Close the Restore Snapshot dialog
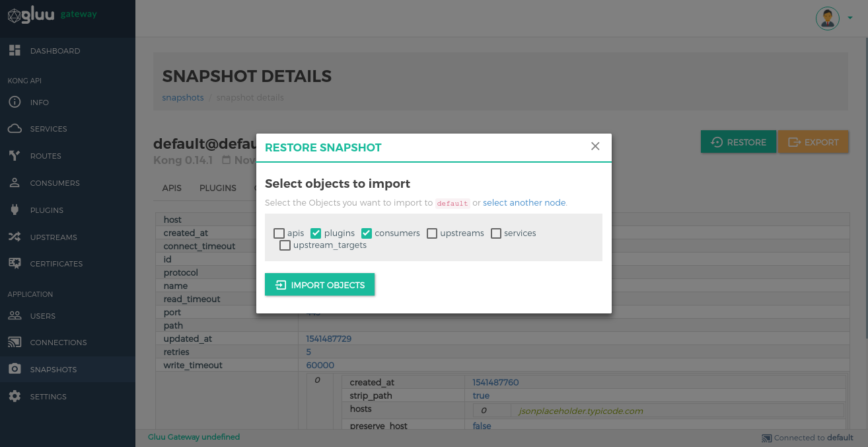The image size is (868, 447). point(595,146)
